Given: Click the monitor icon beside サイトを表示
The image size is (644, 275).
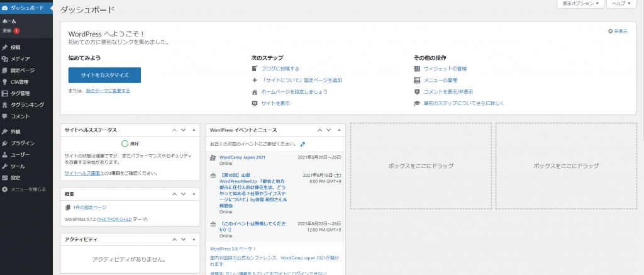Looking at the screenshot, I should 255,103.
